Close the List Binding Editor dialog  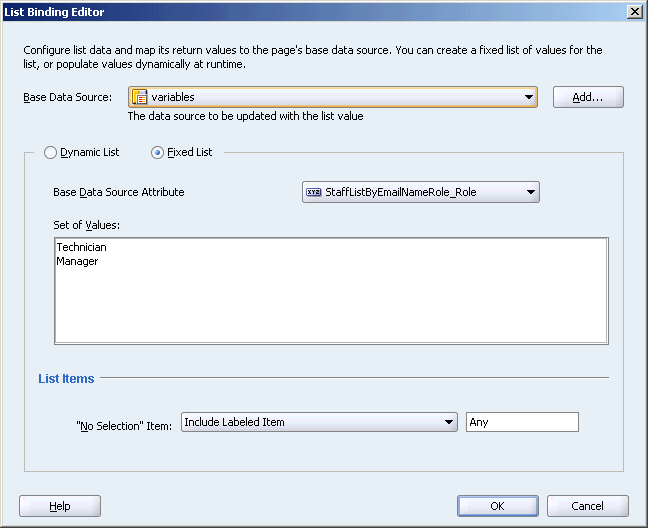[634, 12]
